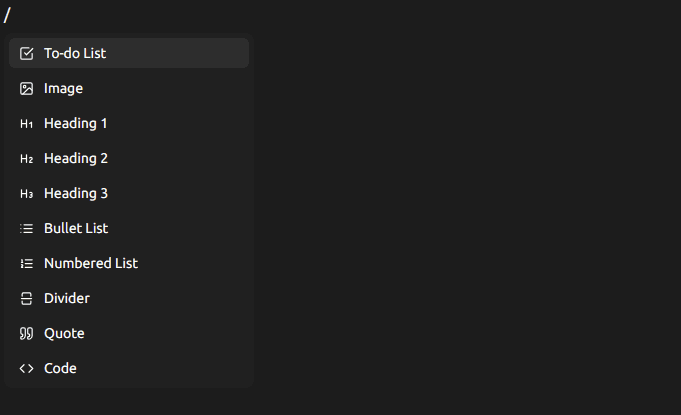Click the Quote marks icon
The image size is (681, 415).
point(27,334)
